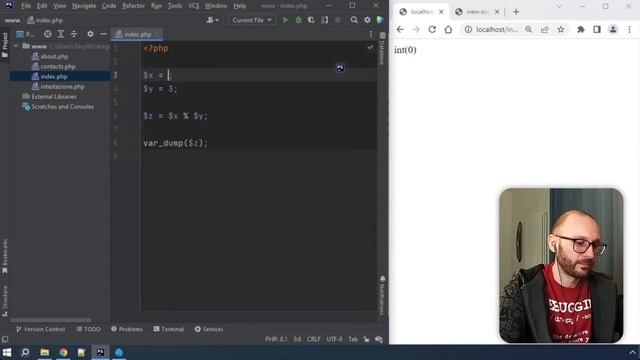Select Scratches and Consoles node
The height and width of the screenshot is (360, 640).
point(62,107)
